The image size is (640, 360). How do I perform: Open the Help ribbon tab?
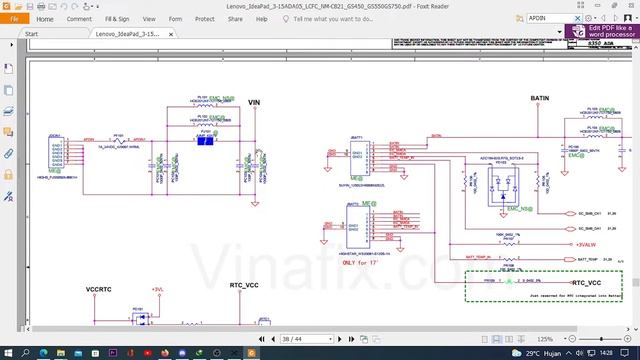click(262, 19)
